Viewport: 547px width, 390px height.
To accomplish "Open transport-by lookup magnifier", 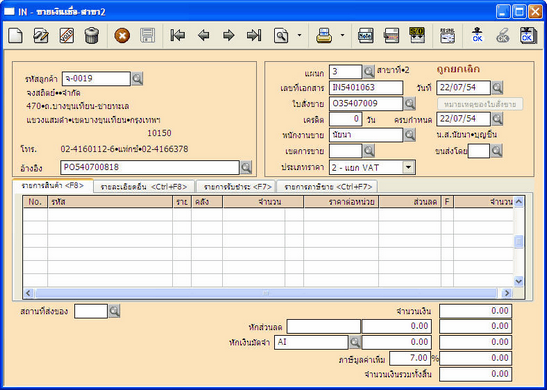I will pyautogui.click(x=496, y=151).
